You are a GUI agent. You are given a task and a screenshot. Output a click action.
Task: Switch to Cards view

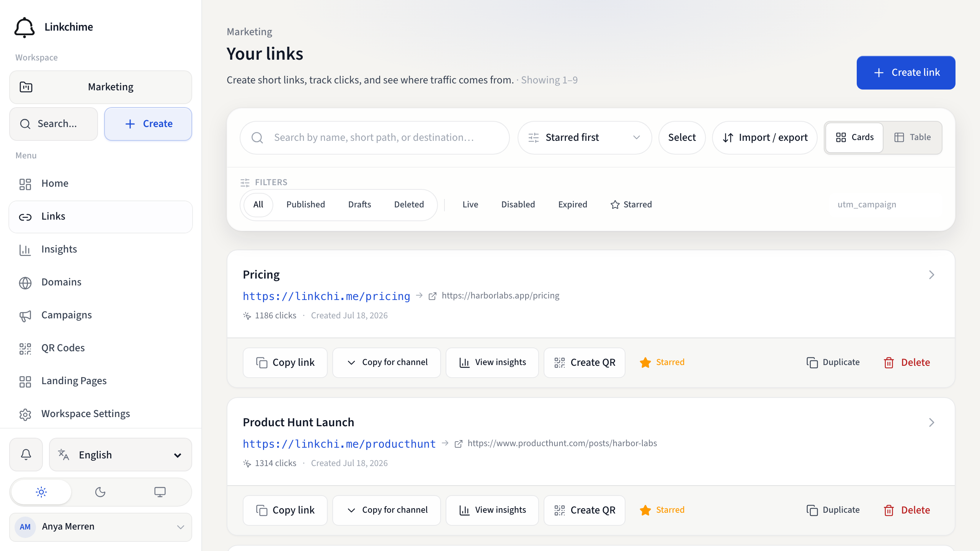tap(854, 137)
